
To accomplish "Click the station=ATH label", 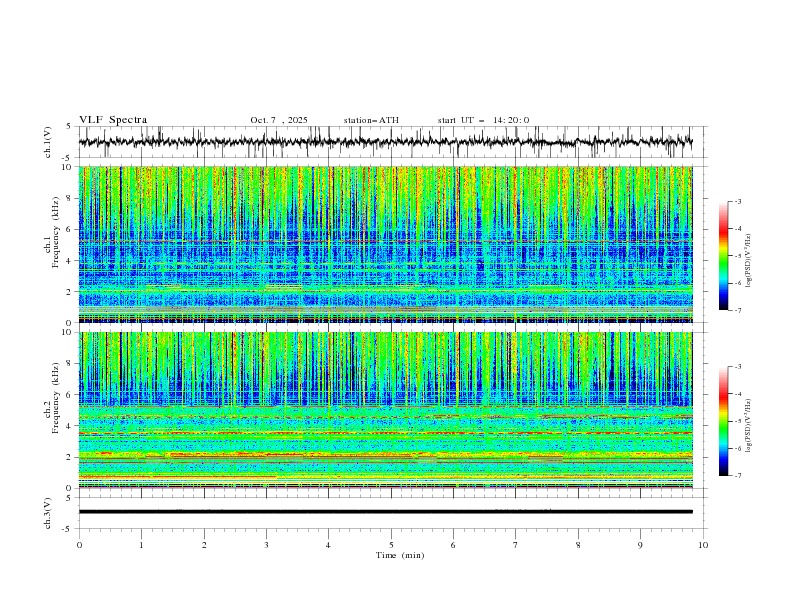I will click(x=371, y=120).
